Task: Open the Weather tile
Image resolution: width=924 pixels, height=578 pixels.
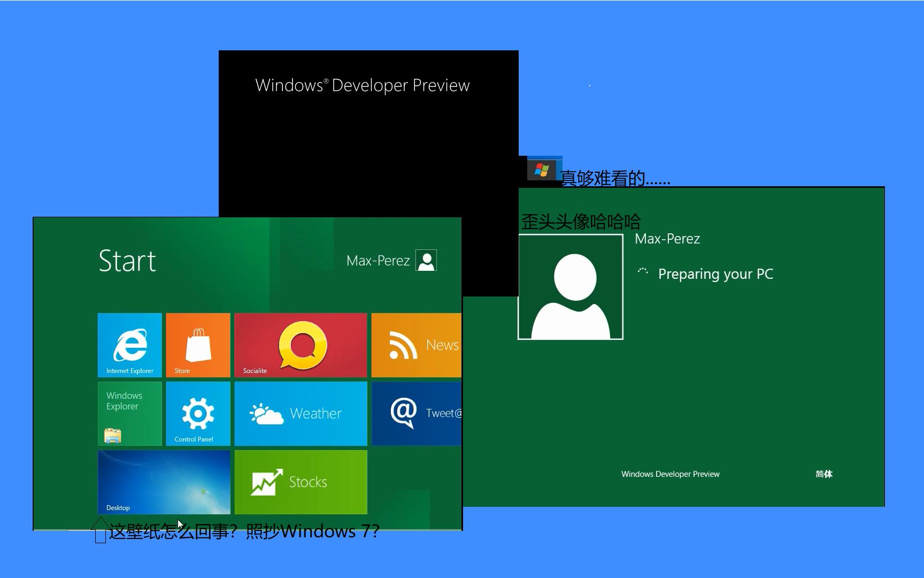Action: [x=301, y=414]
